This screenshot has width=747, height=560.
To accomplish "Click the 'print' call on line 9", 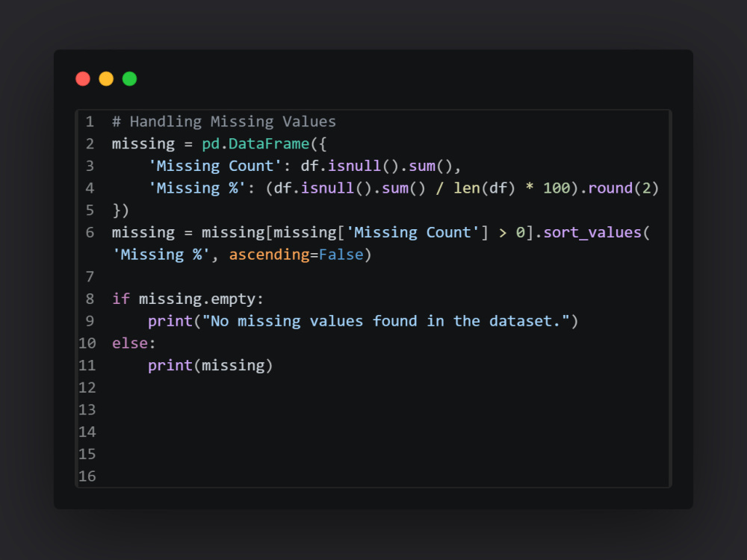I will tap(170, 321).
